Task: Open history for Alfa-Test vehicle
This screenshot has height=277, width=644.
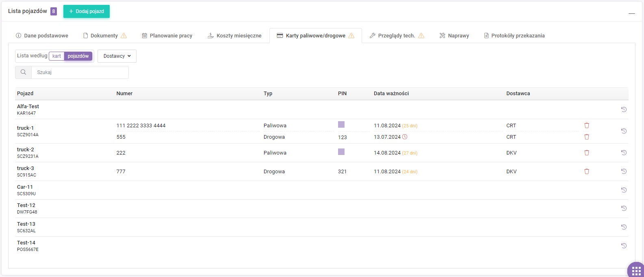Action: 624,109
